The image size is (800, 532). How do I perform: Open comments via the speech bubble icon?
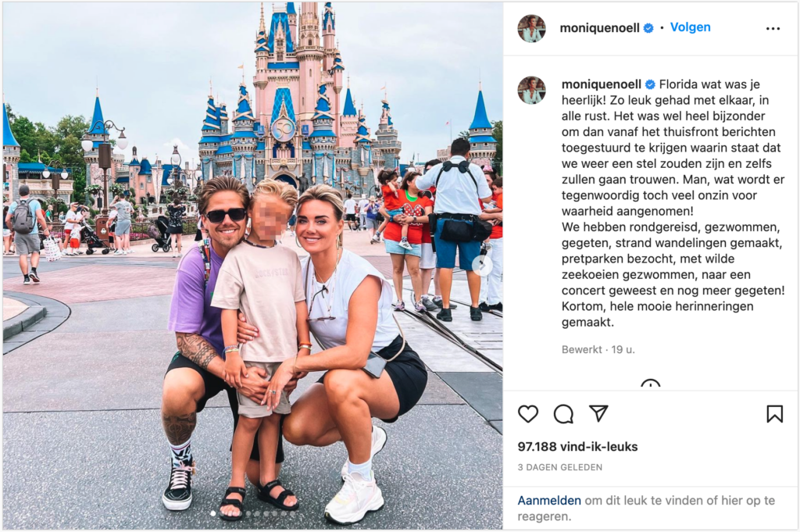563,414
